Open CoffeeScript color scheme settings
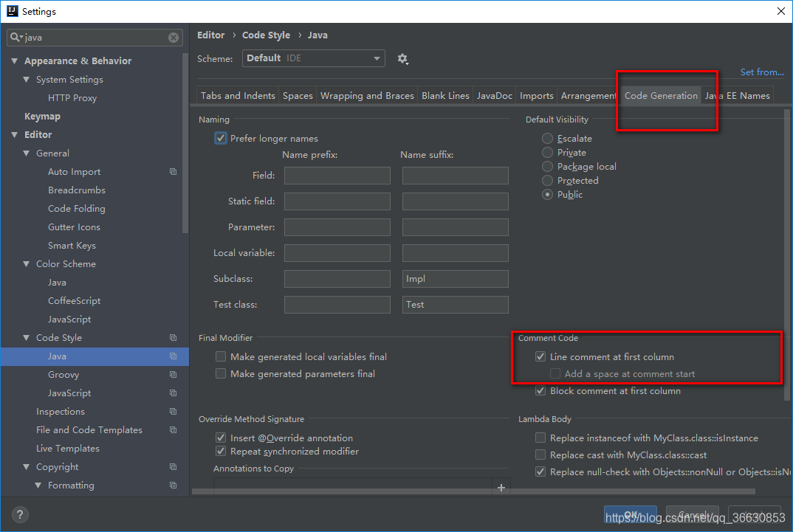The image size is (793, 532). pos(75,300)
